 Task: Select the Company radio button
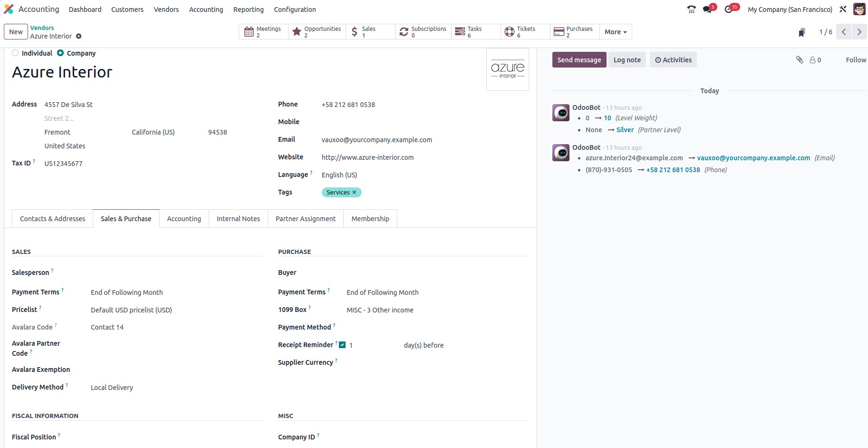(60, 53)
